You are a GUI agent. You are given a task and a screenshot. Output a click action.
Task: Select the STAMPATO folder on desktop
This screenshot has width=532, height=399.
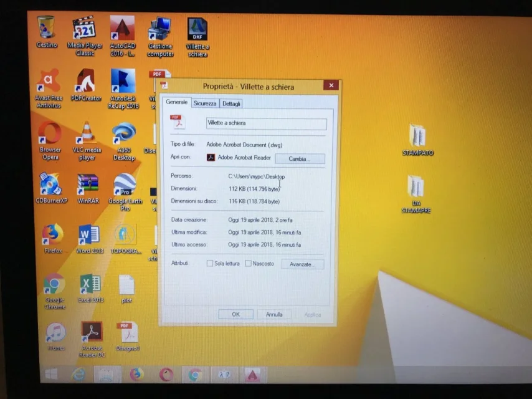pyautogui.click(x=417, y=140)
